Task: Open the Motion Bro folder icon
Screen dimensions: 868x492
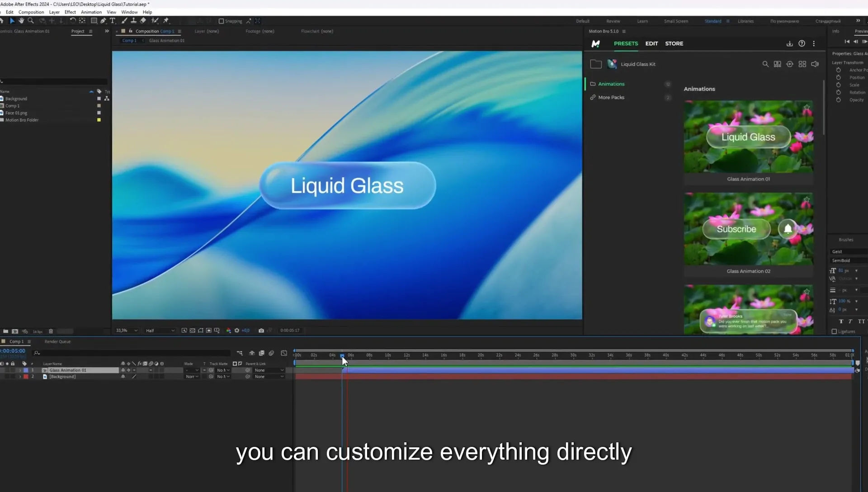Action: pyautogui.click(x=596, y=64)
